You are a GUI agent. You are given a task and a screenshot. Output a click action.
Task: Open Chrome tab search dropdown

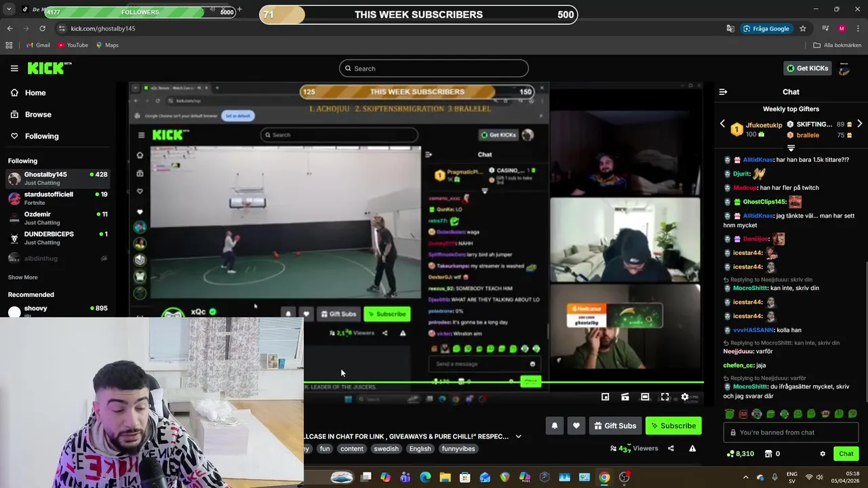[x=8, y=9]
